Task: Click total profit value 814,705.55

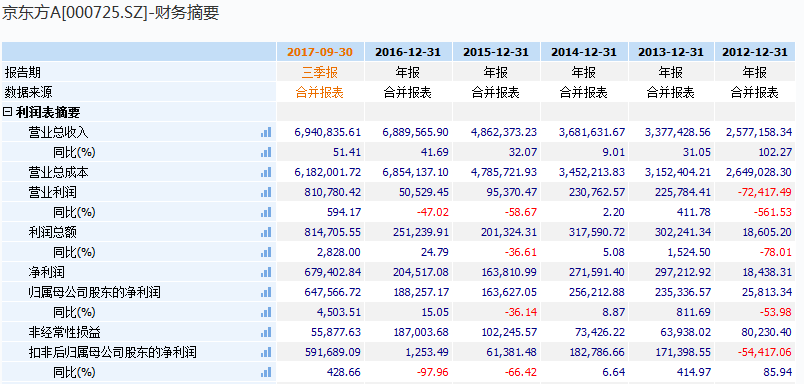Action: point(334,232)
